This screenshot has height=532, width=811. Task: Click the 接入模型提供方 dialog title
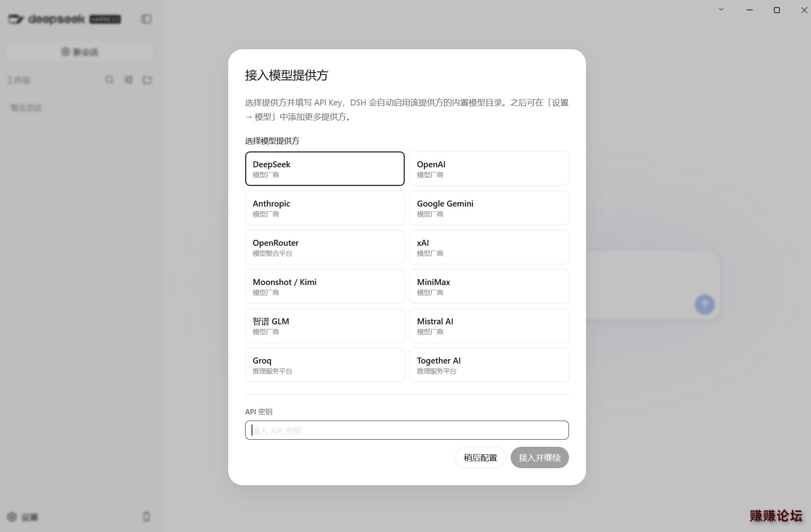click(x=286, y=75)
